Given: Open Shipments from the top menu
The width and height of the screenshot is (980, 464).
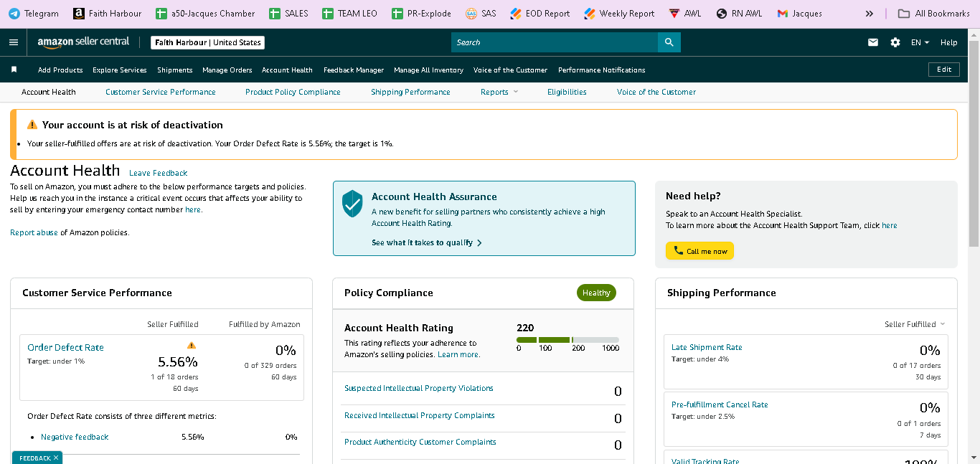Looking at the screenshot, I should 175,70.
